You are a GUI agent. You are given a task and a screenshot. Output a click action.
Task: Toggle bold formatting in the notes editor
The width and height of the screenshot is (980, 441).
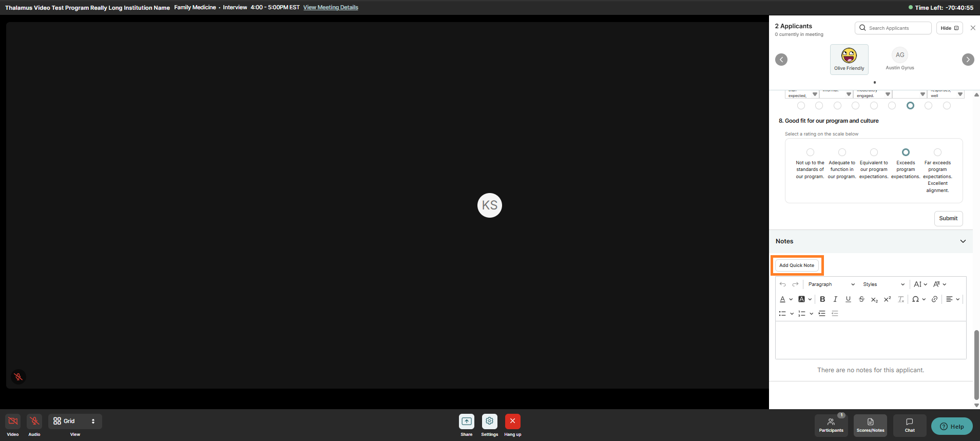click(822, 299)
